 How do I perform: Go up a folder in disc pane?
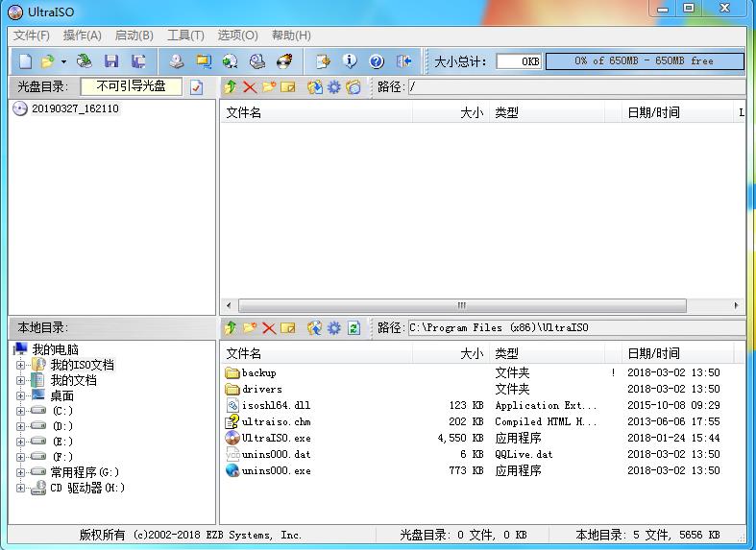(231, 87)
